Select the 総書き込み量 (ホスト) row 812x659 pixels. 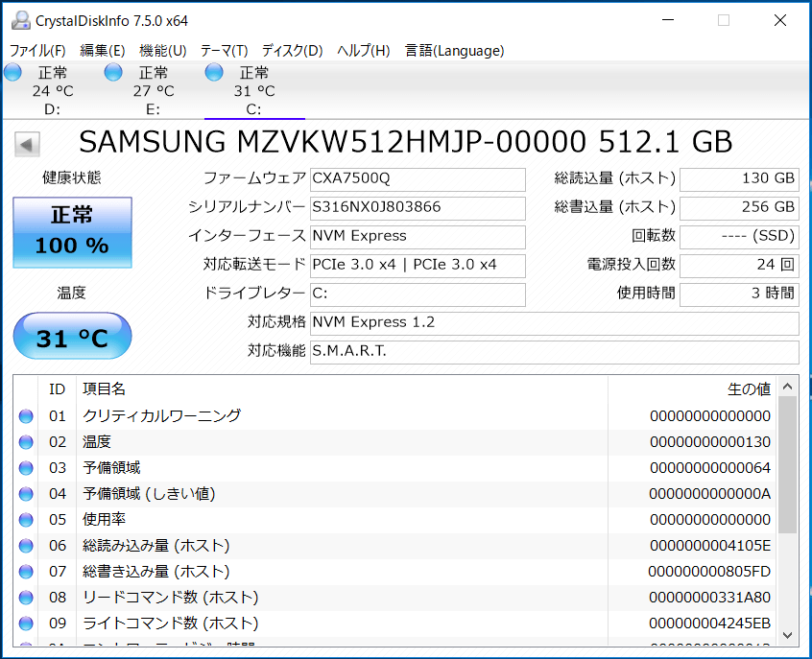(394, 572)
